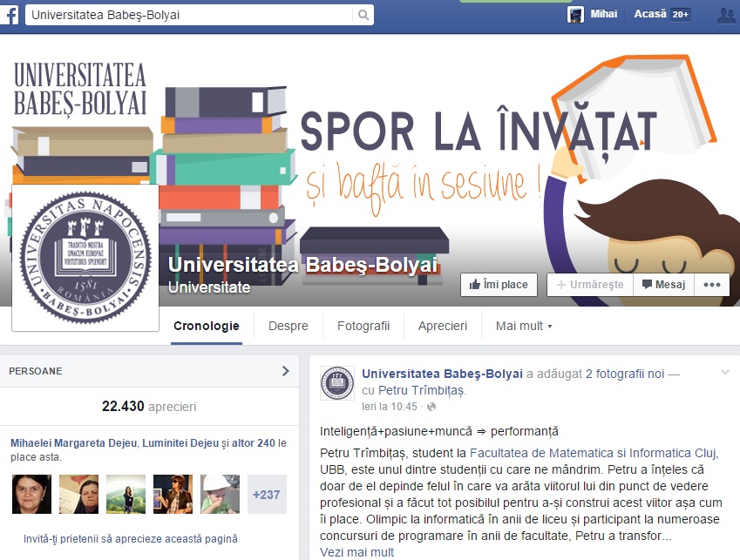This screenshot has height=560, width=740.
Task: Open second friend thumbnail with headscarf
Action: click(78, 494)
